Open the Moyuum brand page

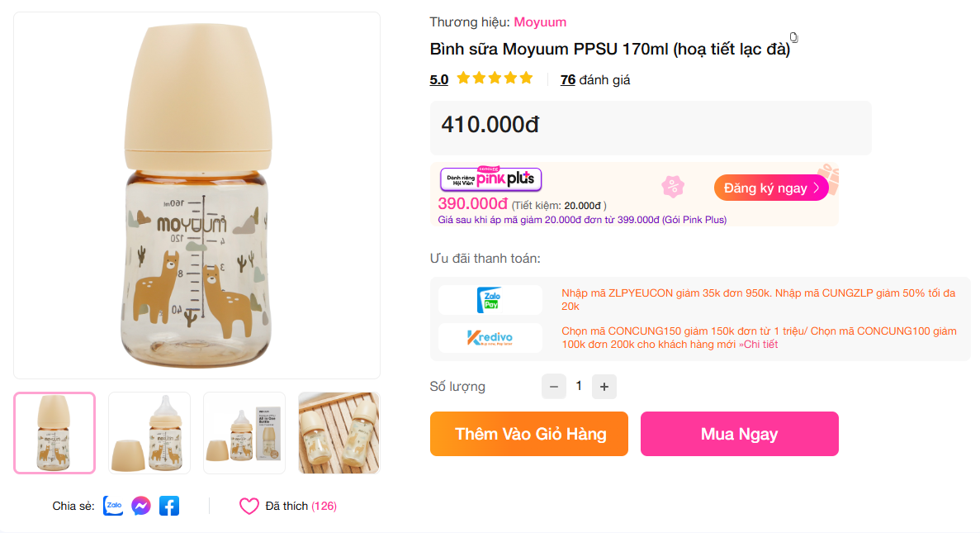(540, 21)
